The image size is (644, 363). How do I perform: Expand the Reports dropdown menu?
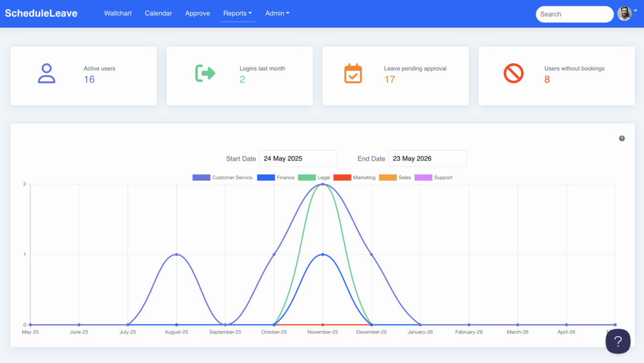click(237, 13)
